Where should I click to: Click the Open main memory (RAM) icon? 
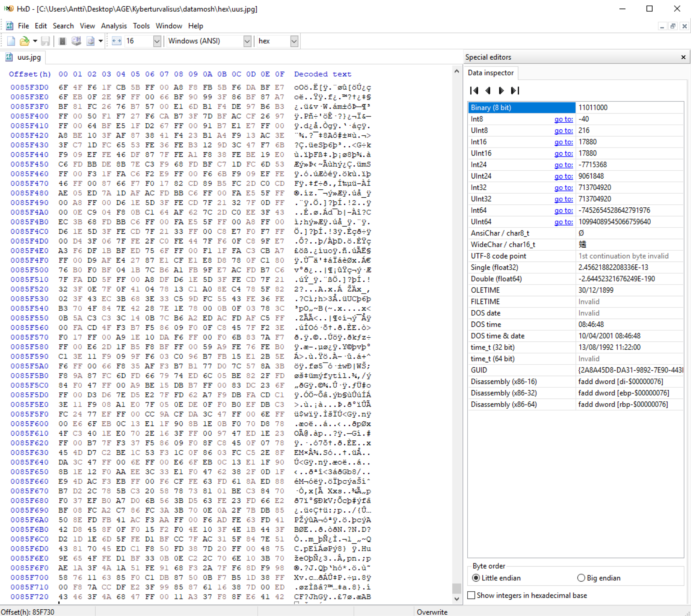click(x=62, y=41)
